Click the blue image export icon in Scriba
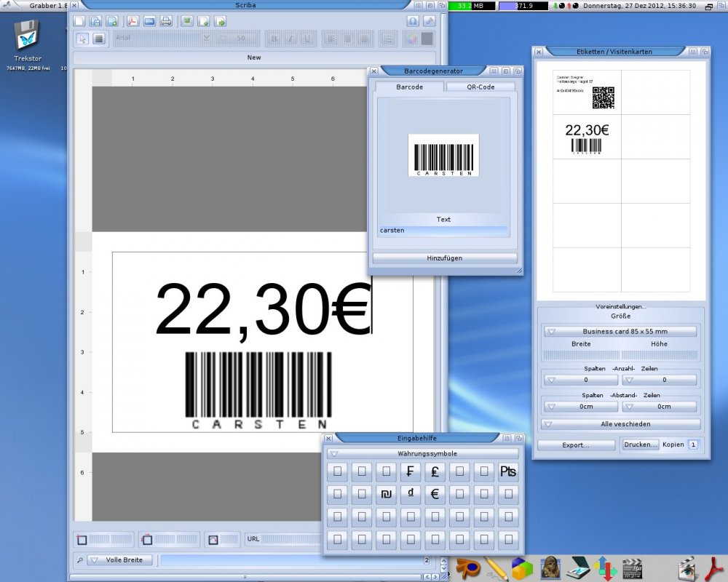Image resolution: width=728 pixels, height=582 pixels. [x=149, y=21]
